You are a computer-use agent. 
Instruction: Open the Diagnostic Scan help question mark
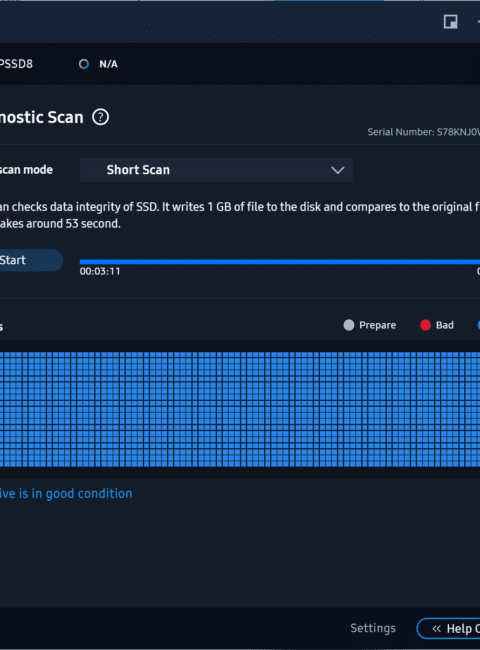click(100, 117)
